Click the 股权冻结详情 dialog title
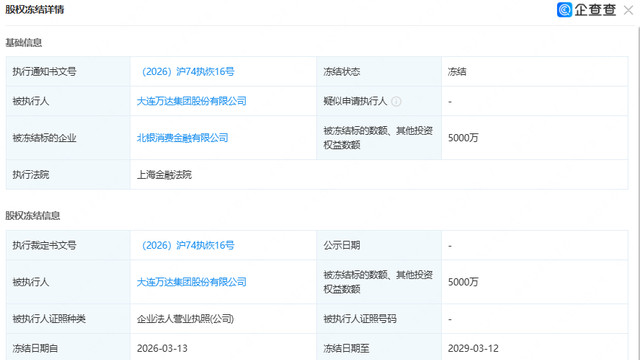 pyautogui.click(x=35, y=9)
